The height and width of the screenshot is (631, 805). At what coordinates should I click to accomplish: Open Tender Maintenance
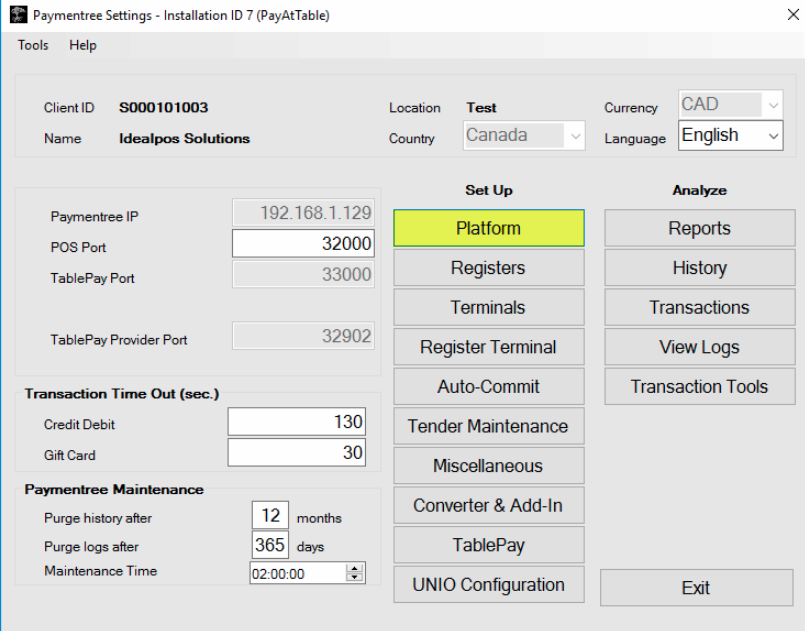point(489,426)
